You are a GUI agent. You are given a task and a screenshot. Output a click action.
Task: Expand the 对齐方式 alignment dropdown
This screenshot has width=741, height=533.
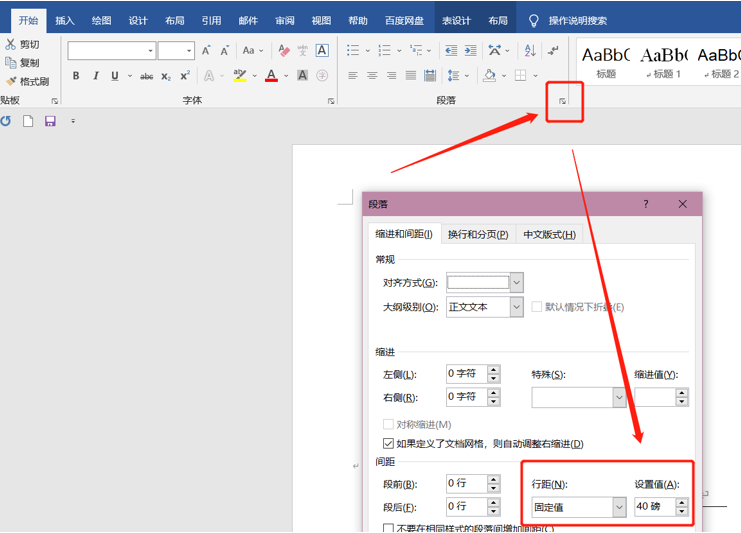point(516,283)
